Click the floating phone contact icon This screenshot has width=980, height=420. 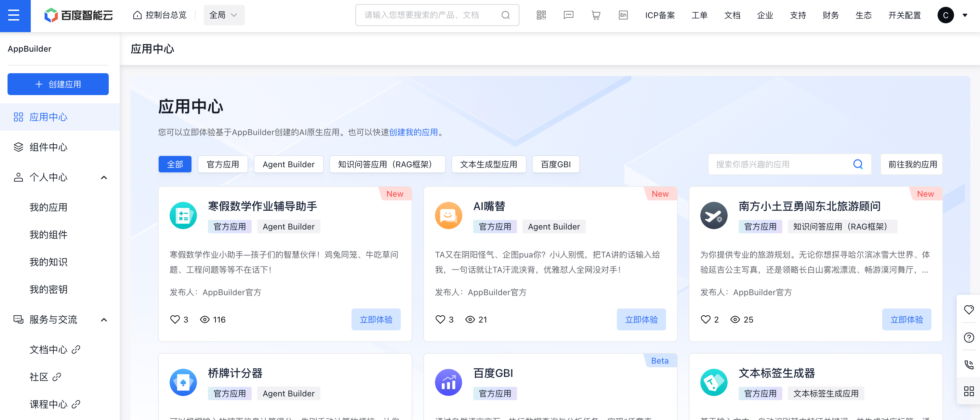coord(969,365)
